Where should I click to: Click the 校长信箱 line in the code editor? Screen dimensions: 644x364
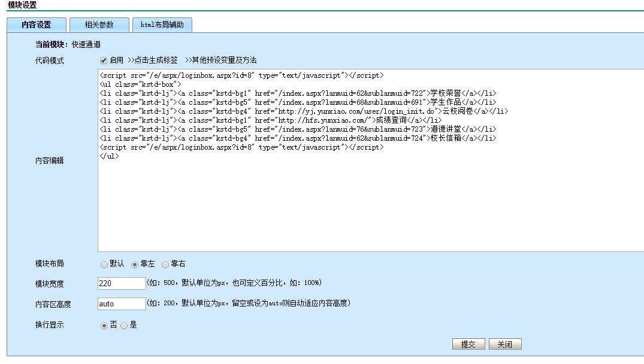[298, 138]
